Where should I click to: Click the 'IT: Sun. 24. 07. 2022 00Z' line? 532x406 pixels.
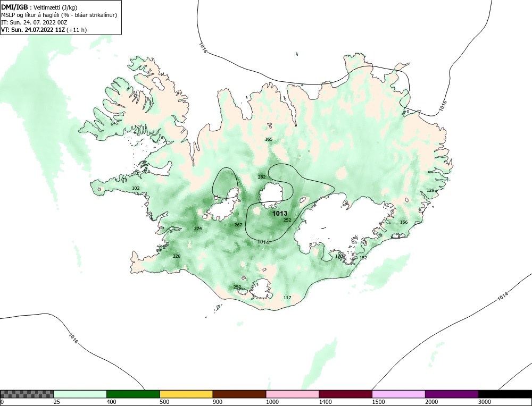click(34, 22)
